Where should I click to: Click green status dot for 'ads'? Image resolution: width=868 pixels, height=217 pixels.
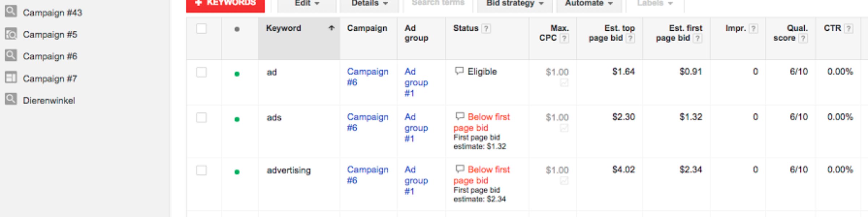click(x=237, y=119)
